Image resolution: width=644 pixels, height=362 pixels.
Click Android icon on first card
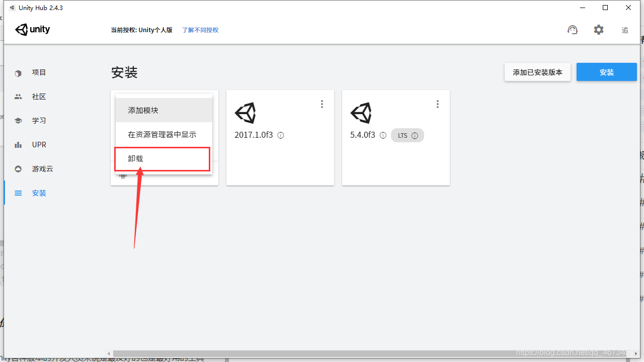[122, 175]
